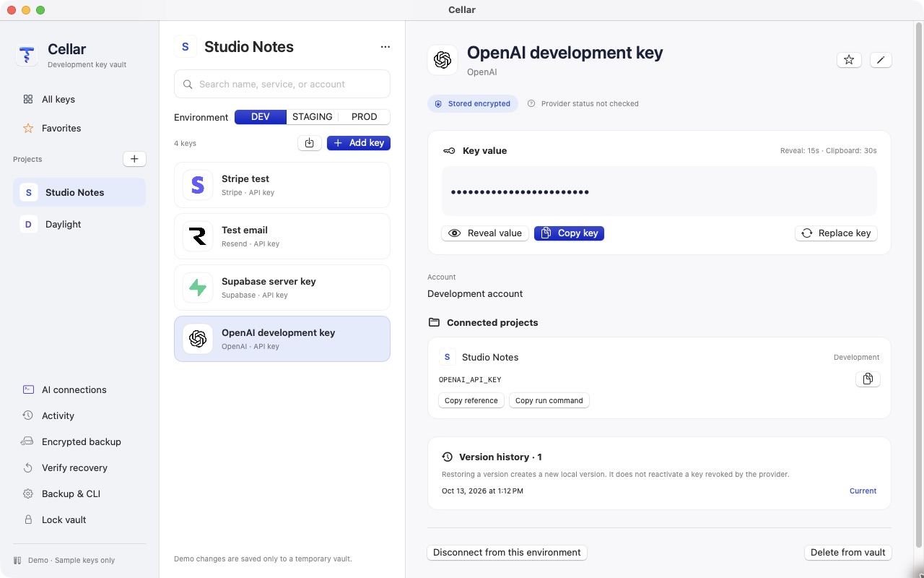Viewport: 924px width, 578px height.
Task: Edit the key using the pencil icon
Action: (x=881, y=60)
